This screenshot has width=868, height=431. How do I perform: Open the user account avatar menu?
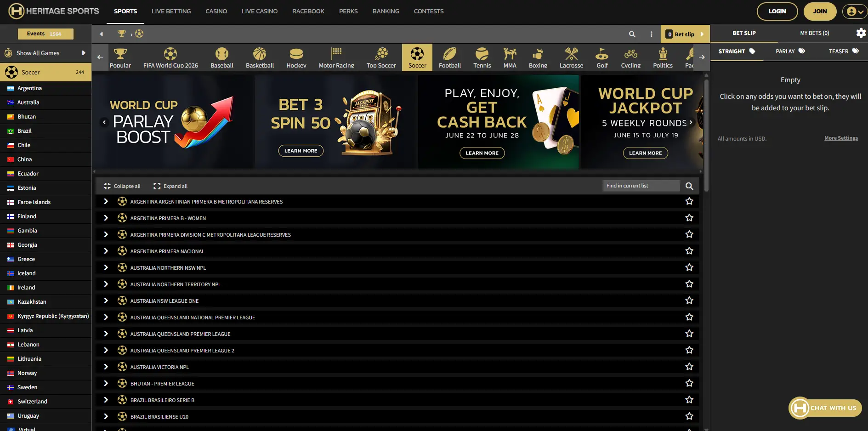point(855,11)
